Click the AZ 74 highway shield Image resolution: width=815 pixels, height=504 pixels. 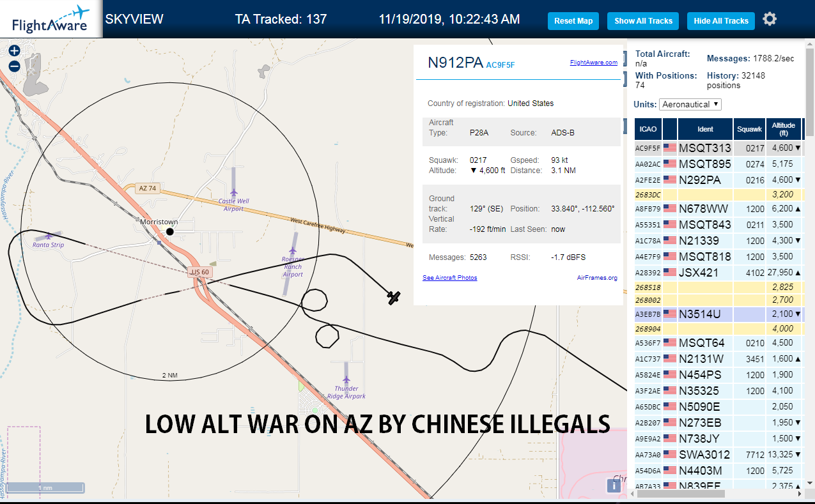click(147, 188)
